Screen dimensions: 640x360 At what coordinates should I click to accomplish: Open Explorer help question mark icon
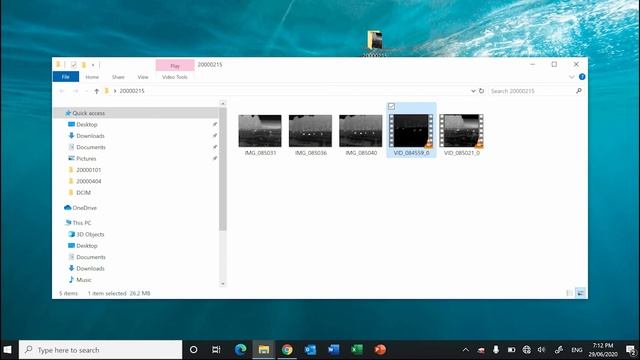tap(582, 77)
